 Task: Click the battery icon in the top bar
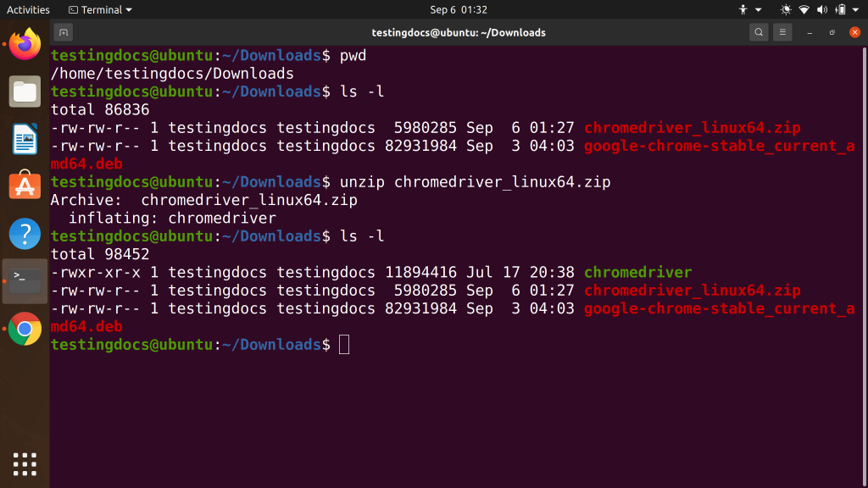842,9
